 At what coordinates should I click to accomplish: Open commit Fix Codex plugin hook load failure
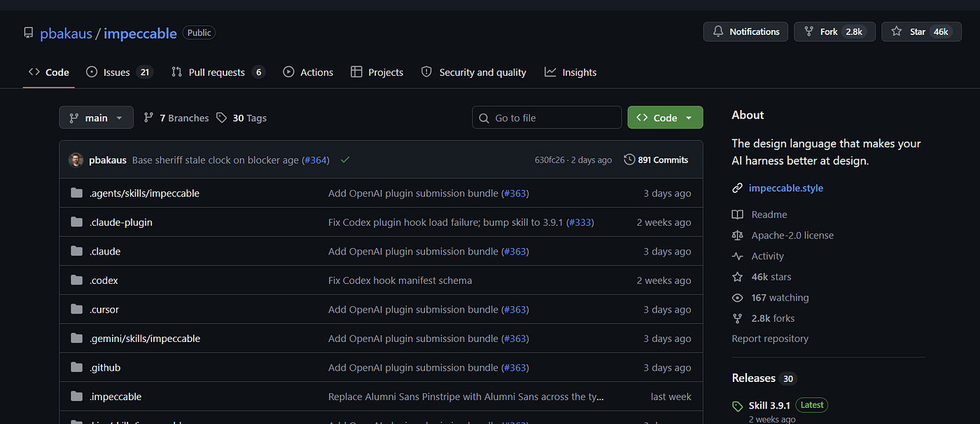(x=446, y=222)
